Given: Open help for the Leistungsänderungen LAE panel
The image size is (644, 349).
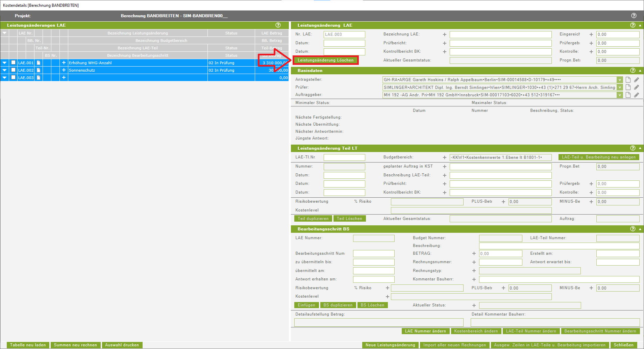Looking at the screenshot, I should pyautogui.click(x=278, y=25).
